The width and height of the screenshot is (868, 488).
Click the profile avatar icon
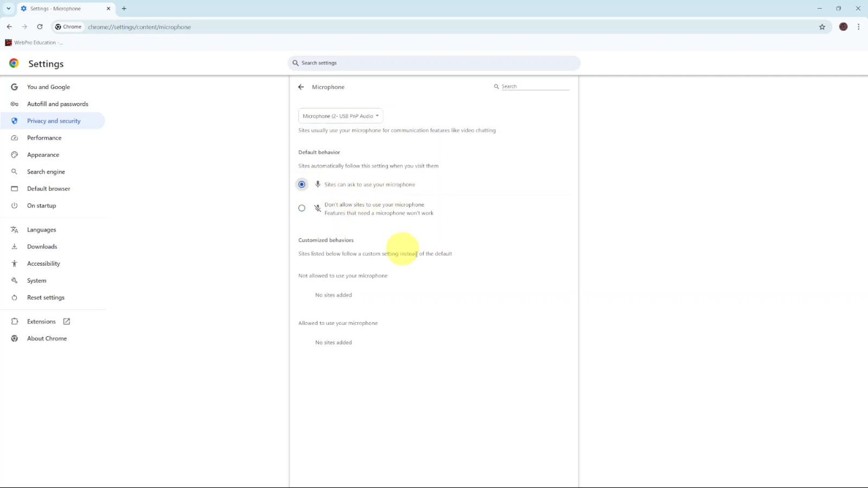pyautogui.click(x=843, y=27)
